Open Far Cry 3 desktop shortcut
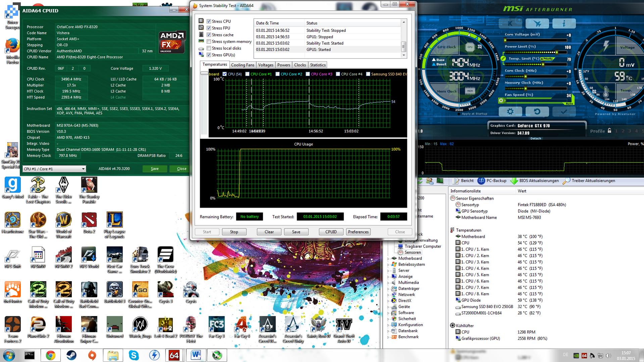Screen dimensions: 644x362 216,327
